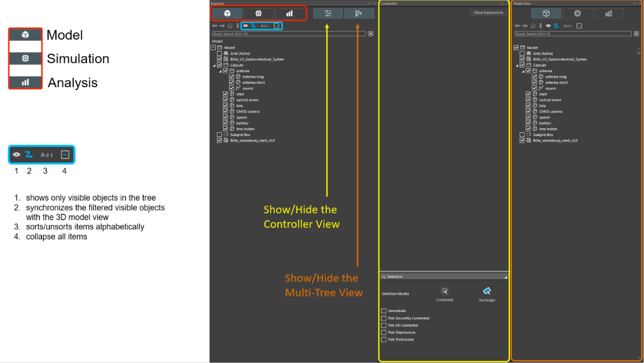Viewport: 644px width, 363px height.
Task: Expand the Selection panel header
Action: (507, 276)
